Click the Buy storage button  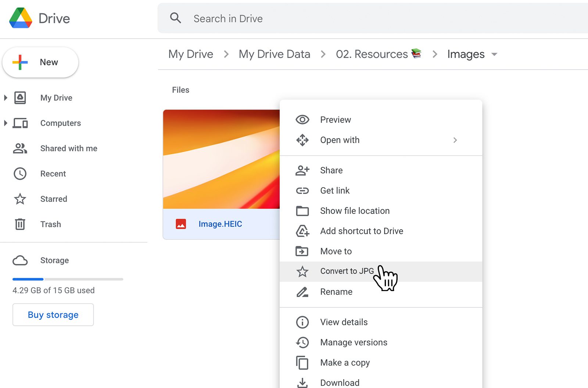coord(53,315)
